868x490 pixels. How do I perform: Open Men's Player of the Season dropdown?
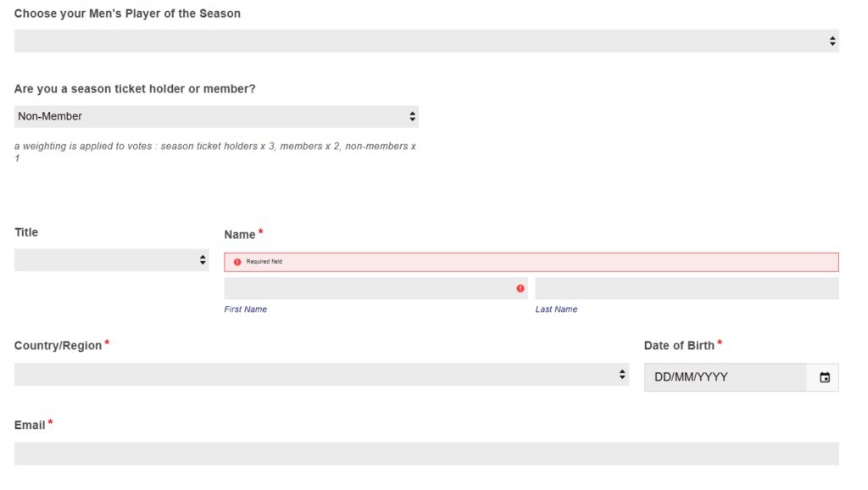pos(426,41)
